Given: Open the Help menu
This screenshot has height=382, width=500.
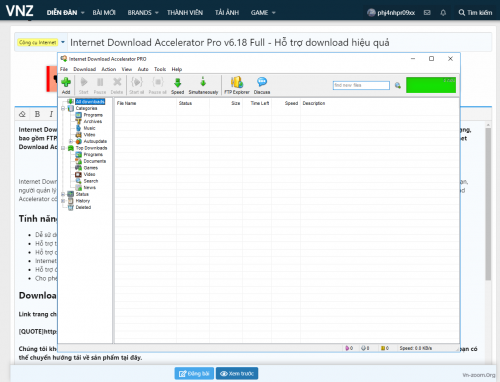Looking at the screenshot, I should click(177, 69).
